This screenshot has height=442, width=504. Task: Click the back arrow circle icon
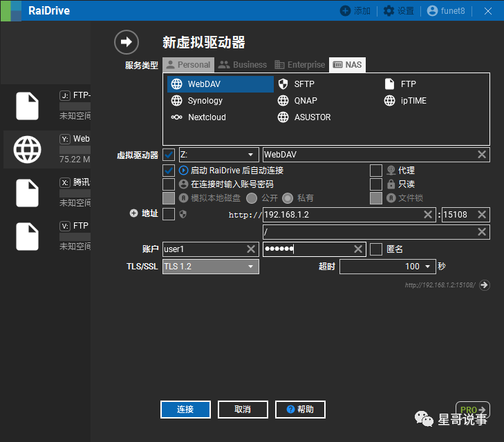[x=127, y=42]
